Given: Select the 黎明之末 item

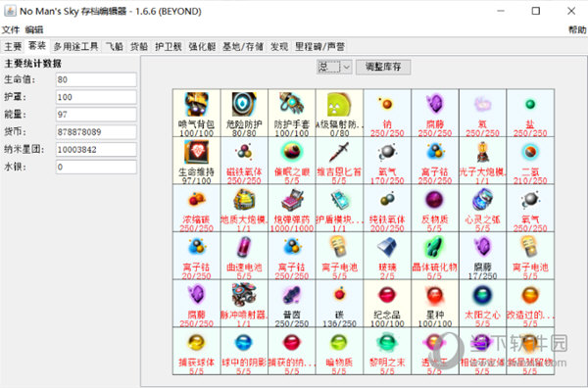Looking at the screenshot, I should tap(387, 351).
